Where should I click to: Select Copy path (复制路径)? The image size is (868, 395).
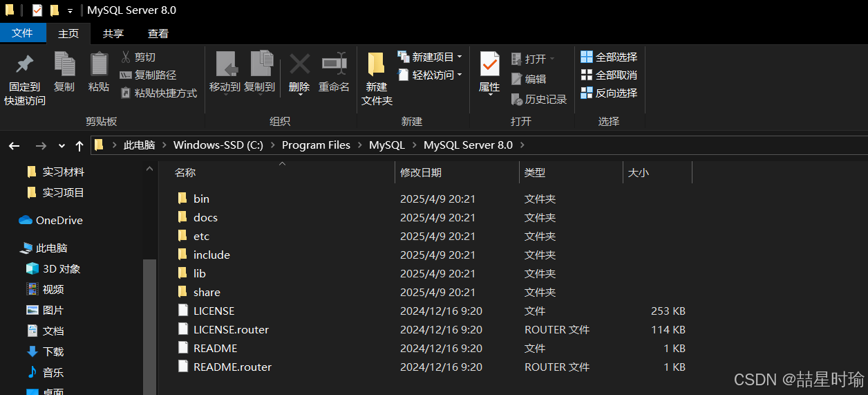(x=148, y=75)
